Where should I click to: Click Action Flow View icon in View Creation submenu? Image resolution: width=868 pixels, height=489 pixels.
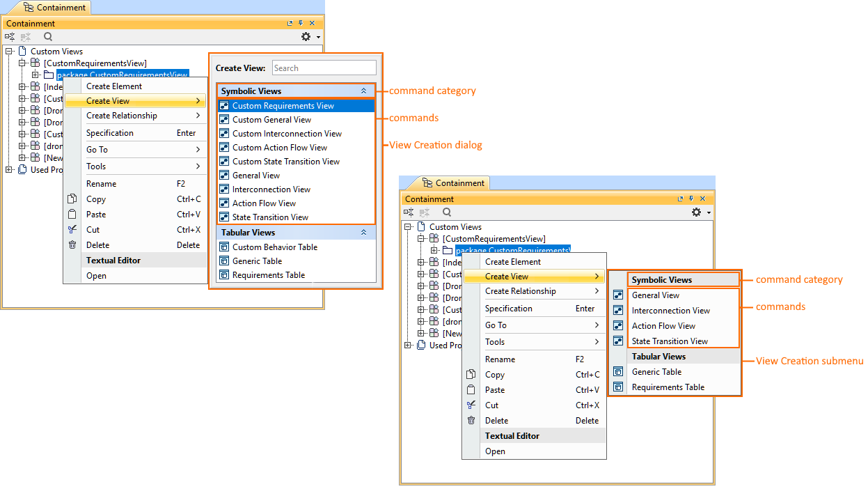(x=617, y=326)
